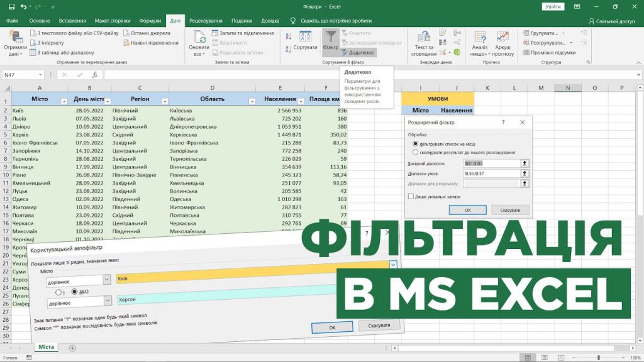Select скопіювати результат до іншого розташування option

(414, 151)
